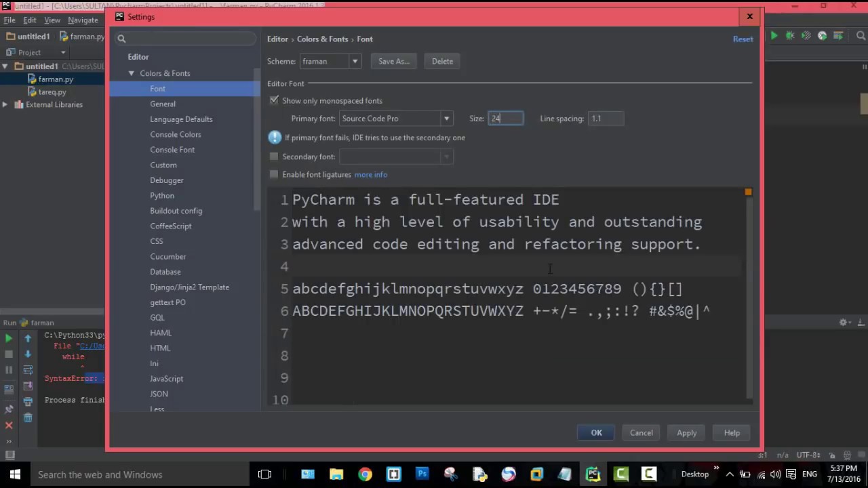868x488 pixels.
Task: Click Scroll to the end icon in Run panel
Action: coord(28,386)
